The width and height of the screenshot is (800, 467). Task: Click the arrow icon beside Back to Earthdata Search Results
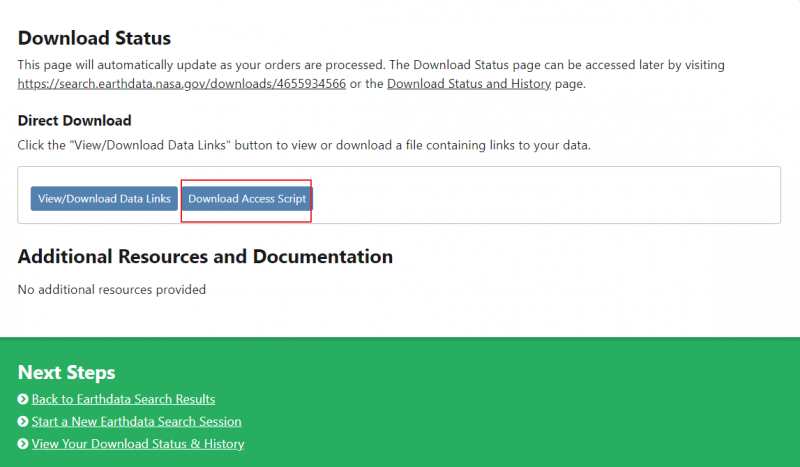tap(23, 400)
